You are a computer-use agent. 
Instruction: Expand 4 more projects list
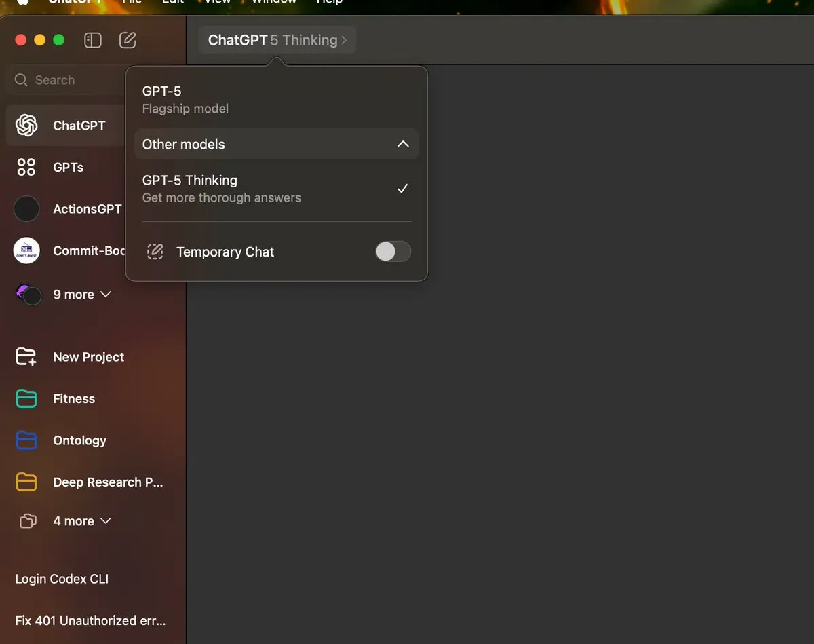pos(82,521)
